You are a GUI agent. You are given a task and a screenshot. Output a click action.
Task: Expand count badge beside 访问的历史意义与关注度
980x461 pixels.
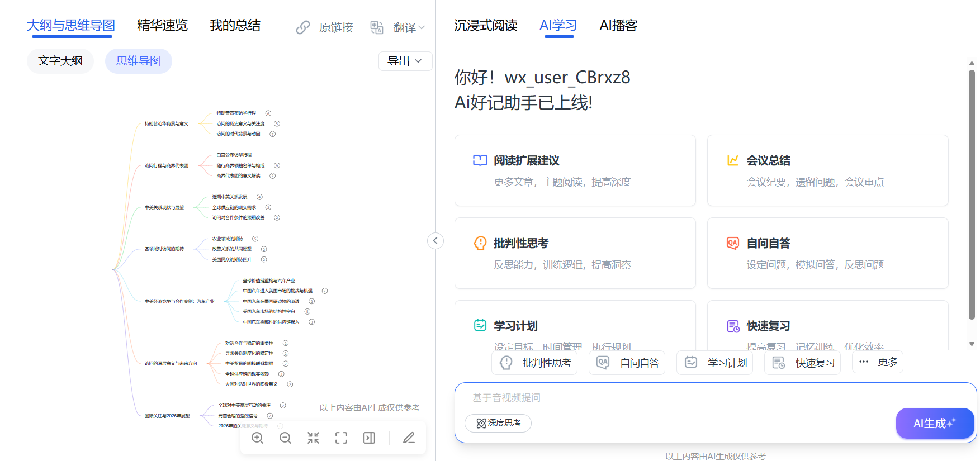point(277,123)
